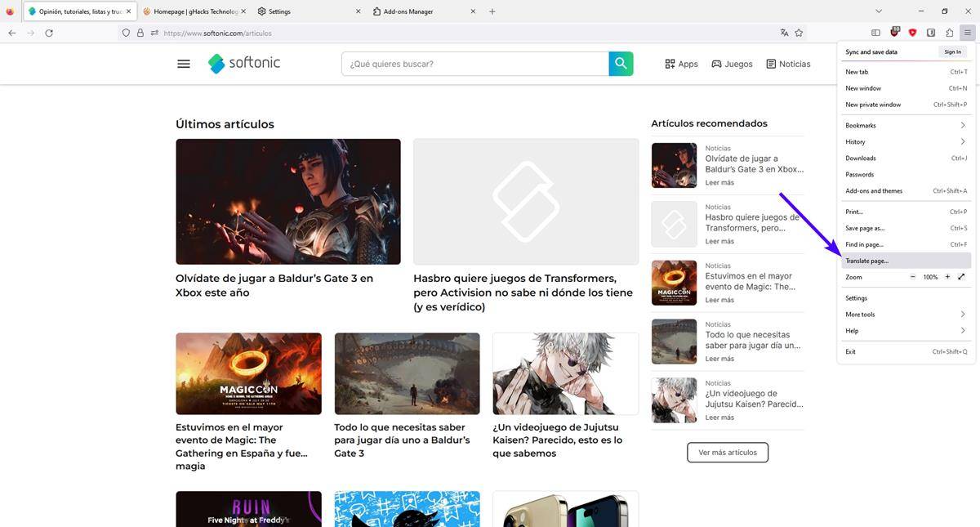Select New tab menu entry
The width and height of the screenshot is (980, 527).
[x=906, y=72]
